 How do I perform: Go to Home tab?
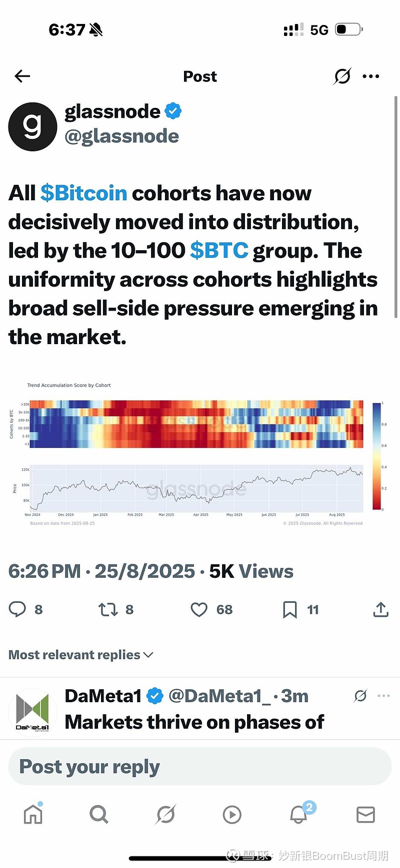33,815
